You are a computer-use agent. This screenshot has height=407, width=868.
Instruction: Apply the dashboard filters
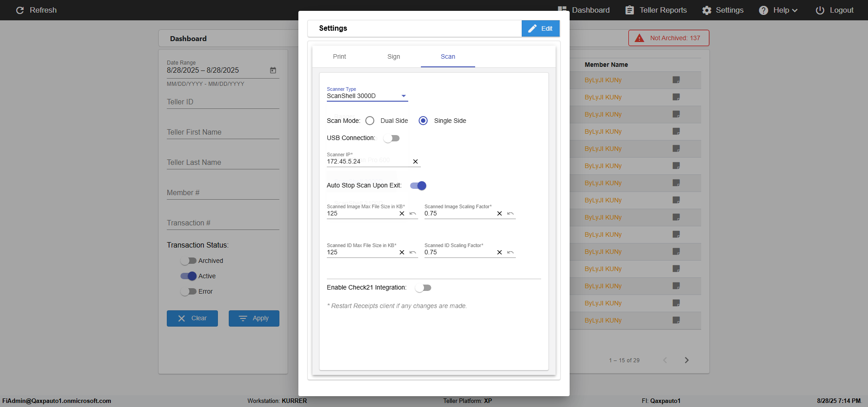tap(254, 318)
